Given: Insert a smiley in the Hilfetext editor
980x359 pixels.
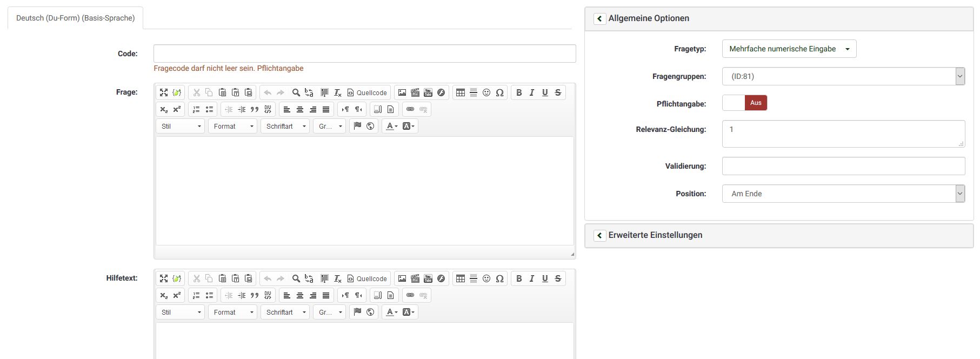Looking at the screenshot, I should coord(486,278).
